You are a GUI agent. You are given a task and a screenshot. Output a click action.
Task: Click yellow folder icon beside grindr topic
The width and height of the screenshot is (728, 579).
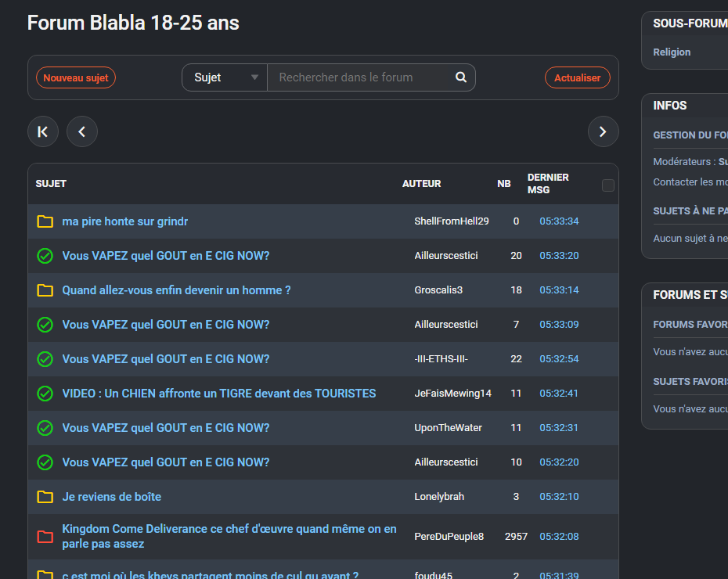[x=45, y=221]
